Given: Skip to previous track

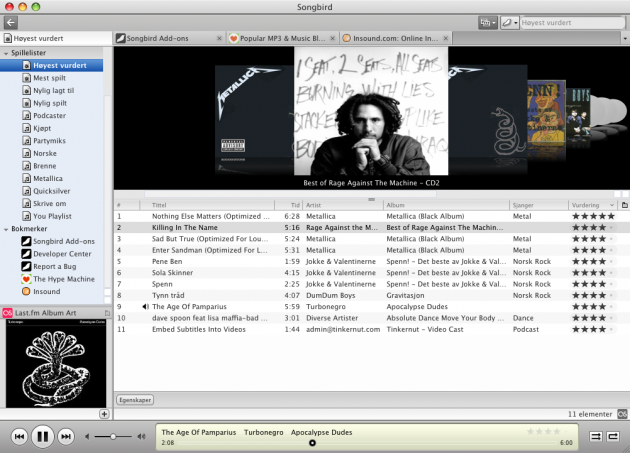Looking at the screenshot, I should [x=19, y=436].
